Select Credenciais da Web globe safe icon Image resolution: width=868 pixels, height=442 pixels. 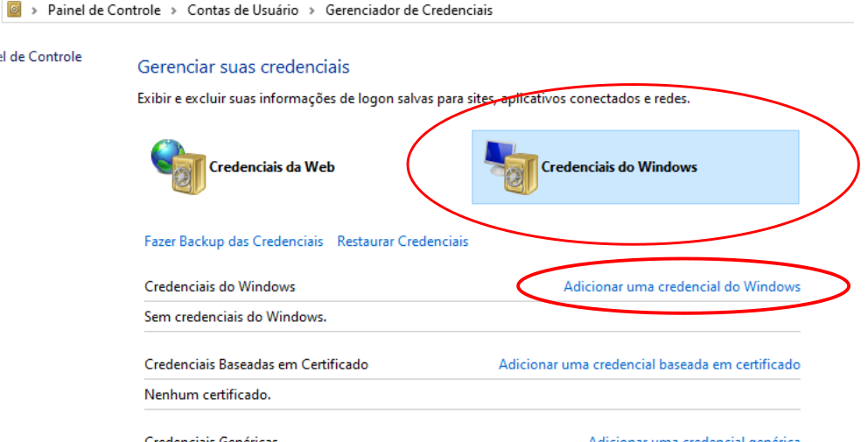click(178, 166)
